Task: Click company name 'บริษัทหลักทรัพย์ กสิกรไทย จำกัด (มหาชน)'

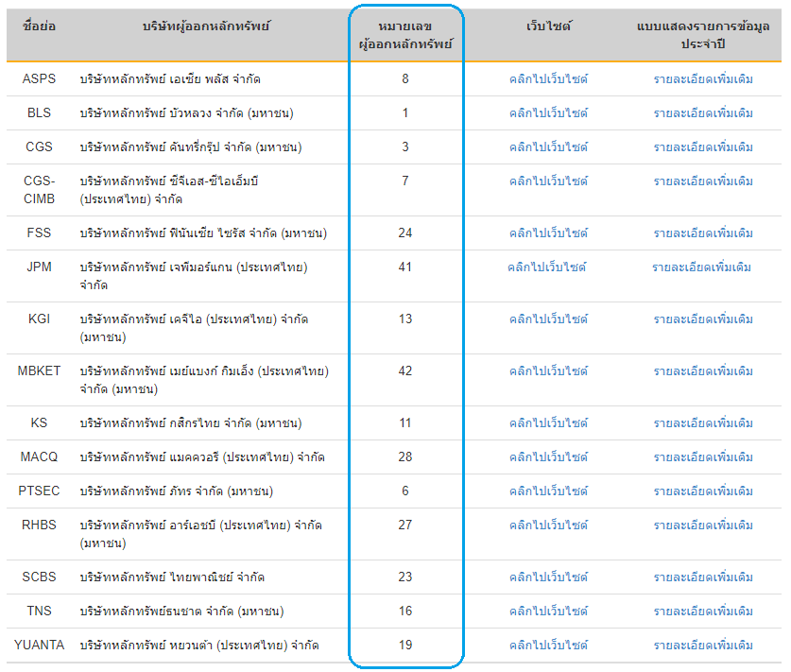Action: [191, 423]
